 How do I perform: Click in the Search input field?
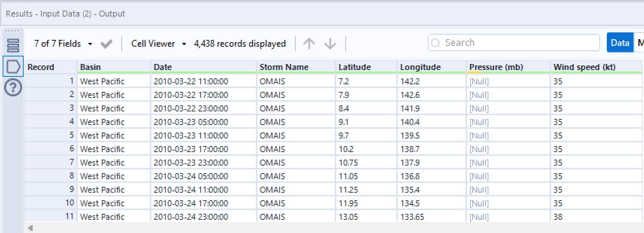pyautogui.click(x=519, y=43)
